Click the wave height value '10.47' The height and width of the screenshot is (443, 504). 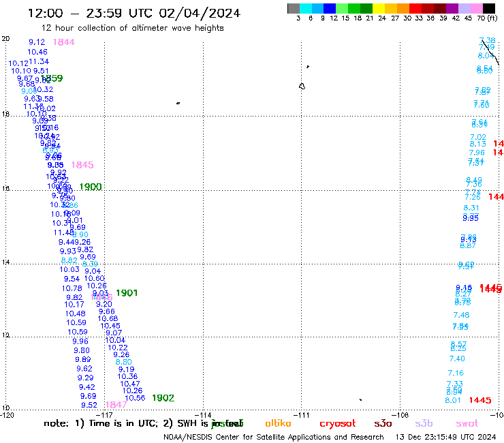pos(130,384)
